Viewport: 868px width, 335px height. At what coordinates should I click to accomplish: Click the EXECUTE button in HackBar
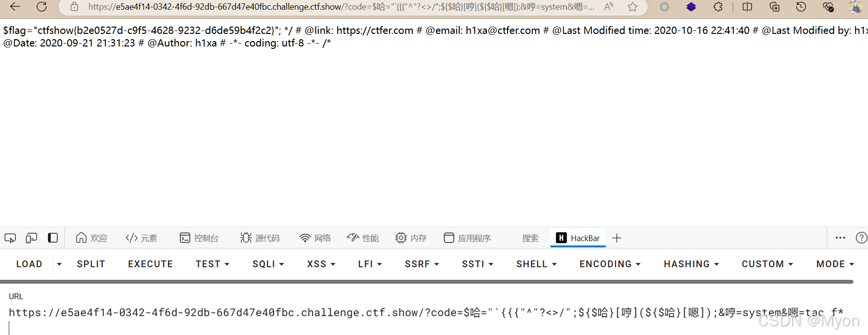tap(150, 264)
